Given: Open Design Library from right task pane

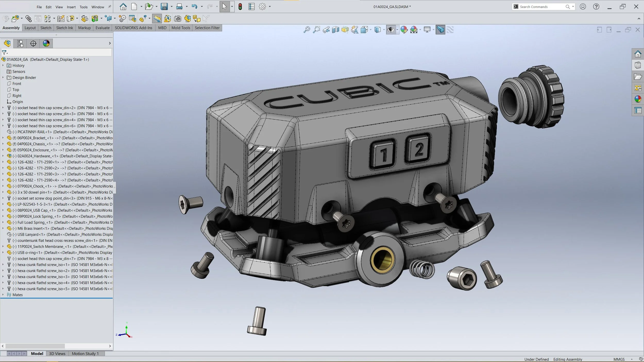Looking at the screenshot, I should click(638, 65).
